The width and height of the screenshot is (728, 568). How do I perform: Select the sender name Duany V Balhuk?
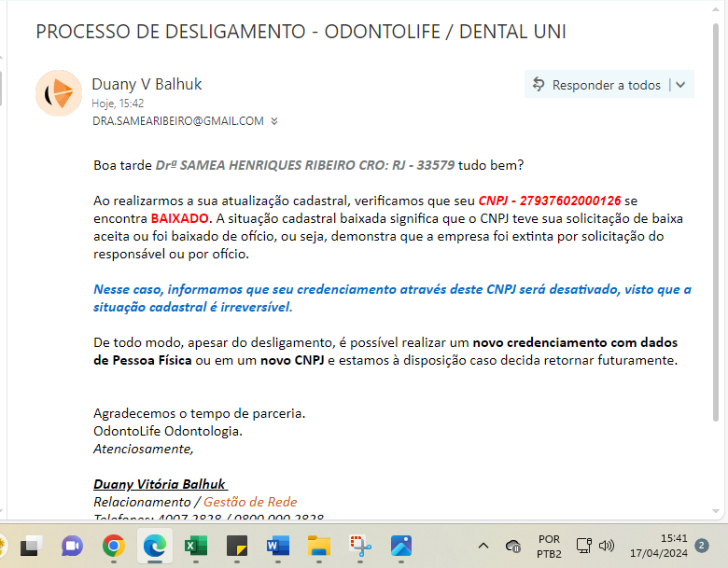147,84
